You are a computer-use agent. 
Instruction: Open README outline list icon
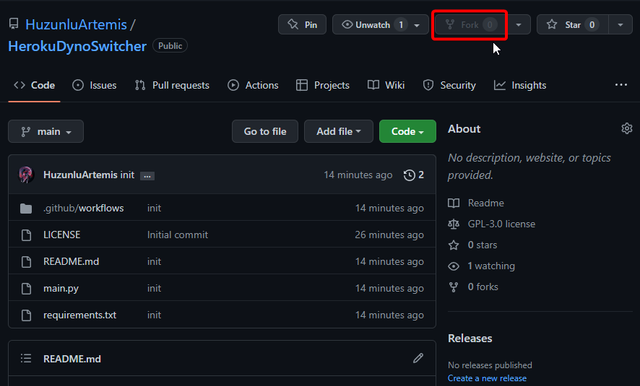26,358
